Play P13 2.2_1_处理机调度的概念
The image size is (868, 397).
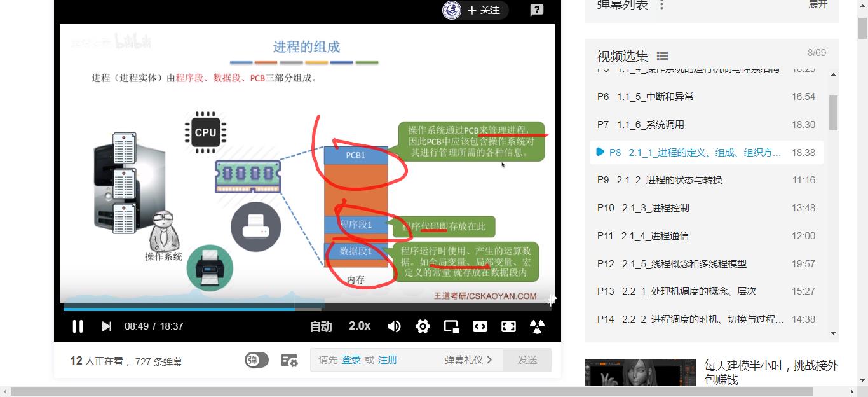pos(706,291)
